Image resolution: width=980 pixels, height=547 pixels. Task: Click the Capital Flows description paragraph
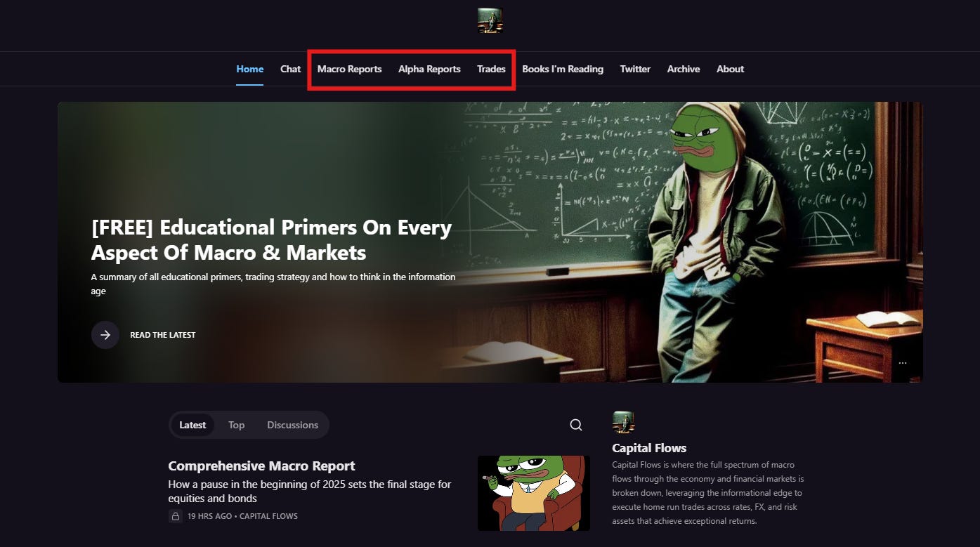pos(707,493)
